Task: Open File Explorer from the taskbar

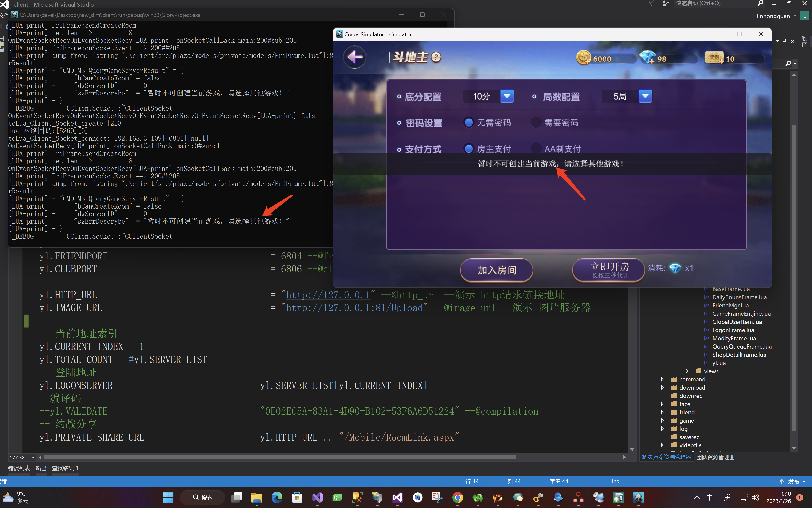Action: click(x=257, y=497)
